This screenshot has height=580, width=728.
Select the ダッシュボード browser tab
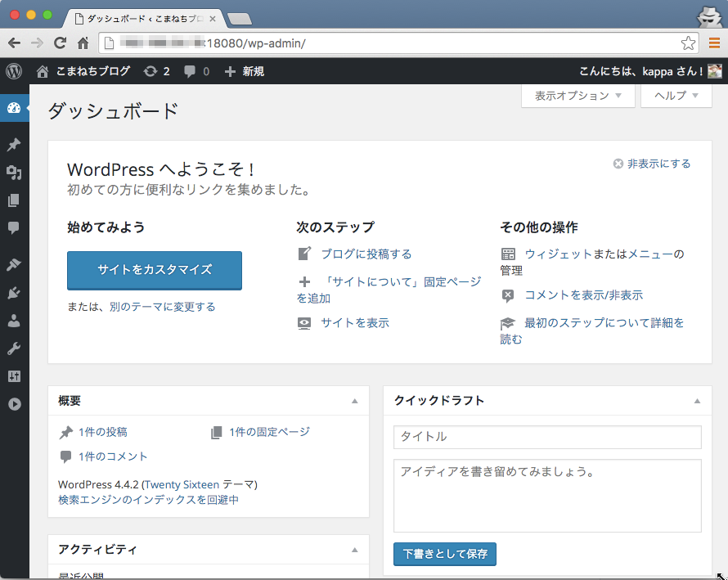[x=144, y=19]
